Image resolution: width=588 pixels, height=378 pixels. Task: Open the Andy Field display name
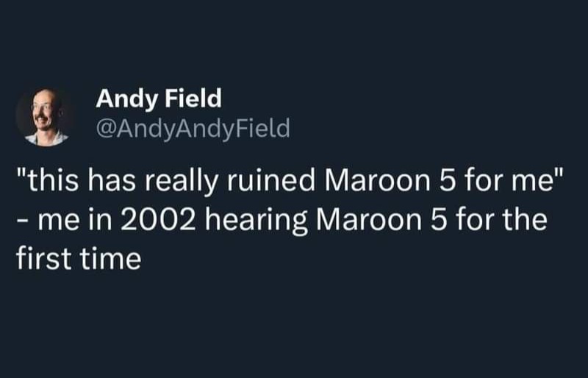pyautogui.click(x=159, y=98)
